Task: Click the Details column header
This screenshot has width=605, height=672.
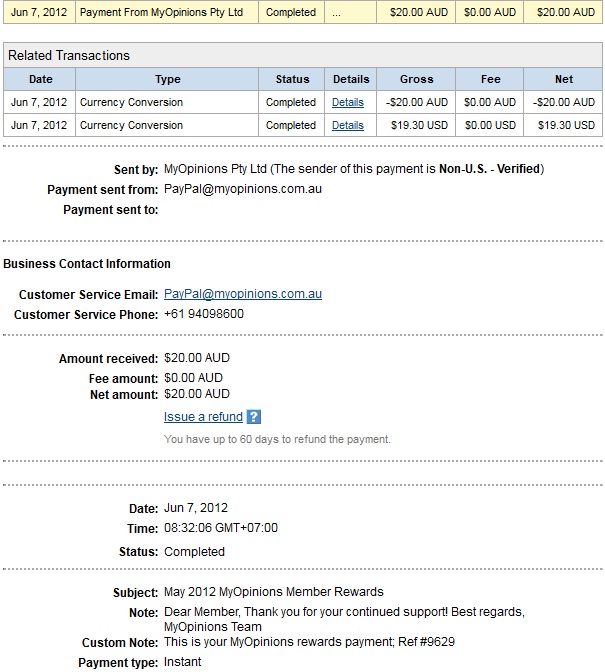Action: tap(351, 79)
